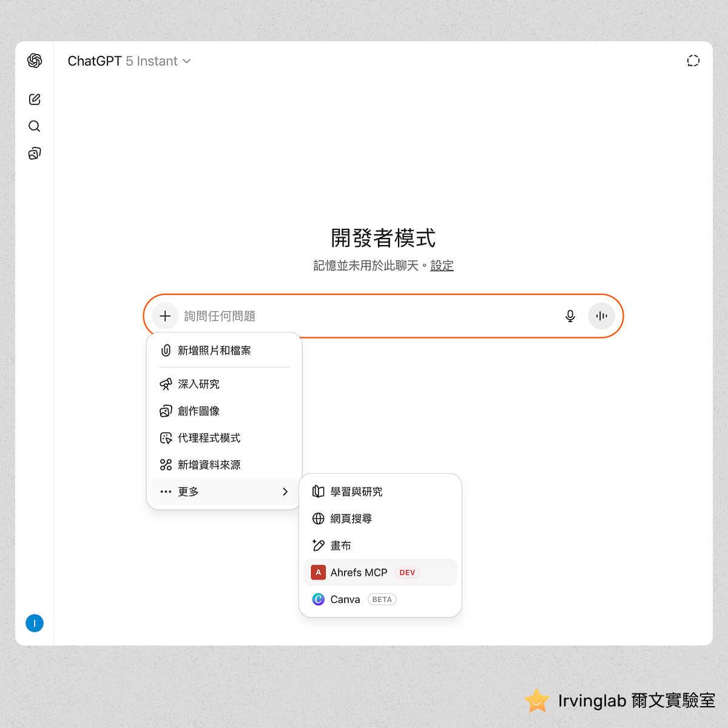
Task: Start voice mode with the waveform icon
Action: click(x=601, y=316)
